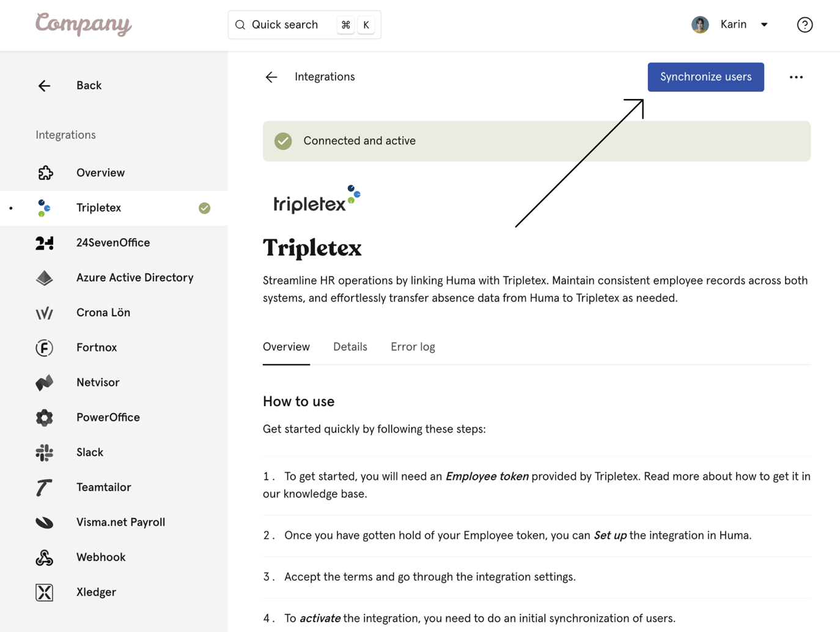Click the Overview puzzle piece icon
The height and width of the screenshot is (632, 840).
click(45, 173)
